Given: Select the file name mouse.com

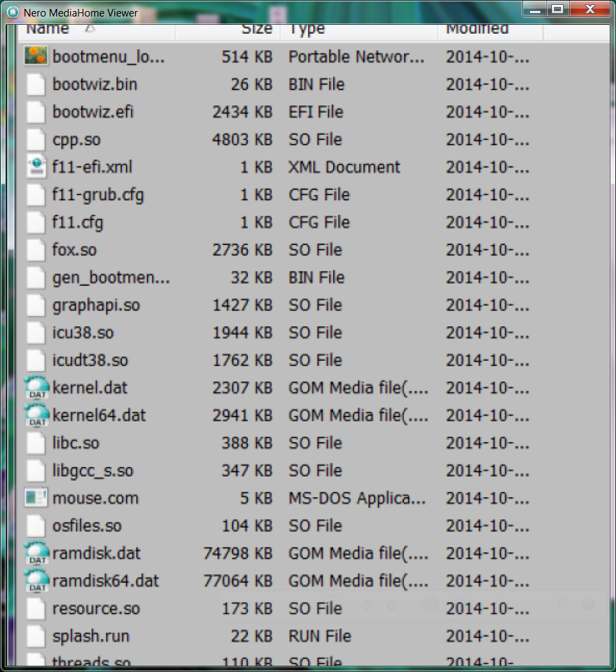Looking at the screenshot, I should pyautogui.click(x=96, y=498).
